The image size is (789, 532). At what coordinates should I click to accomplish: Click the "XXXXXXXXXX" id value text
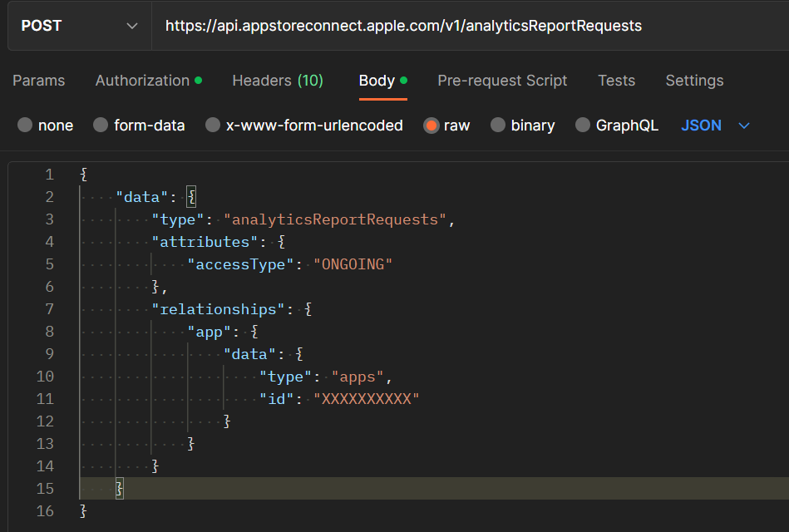[366, 399]
